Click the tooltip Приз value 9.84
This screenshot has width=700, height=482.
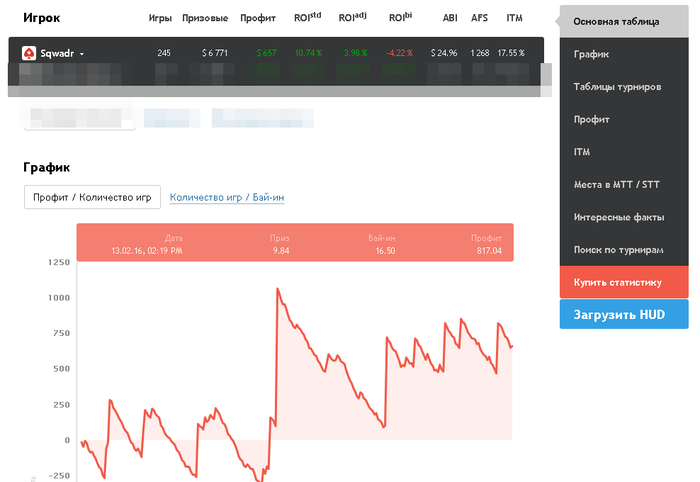[x=281, y=251]
